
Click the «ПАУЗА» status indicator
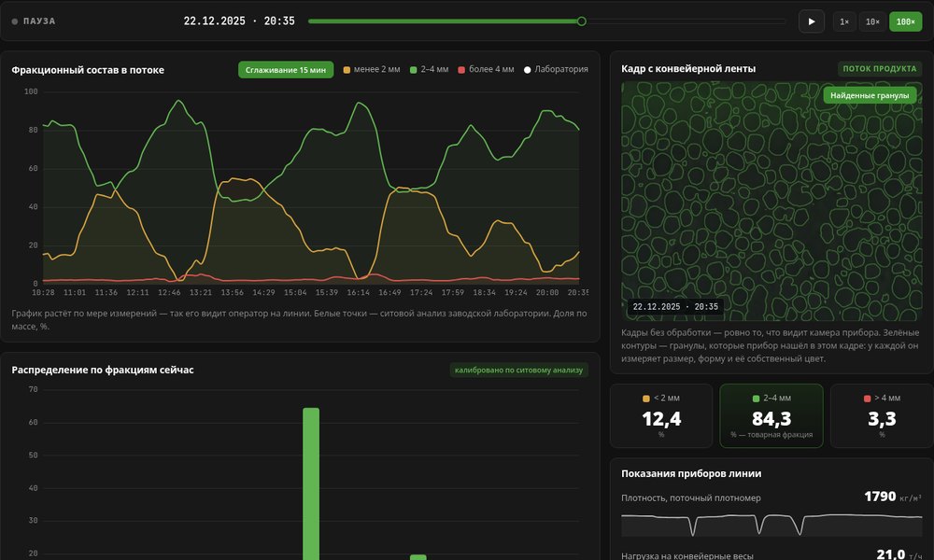[34, 21]
